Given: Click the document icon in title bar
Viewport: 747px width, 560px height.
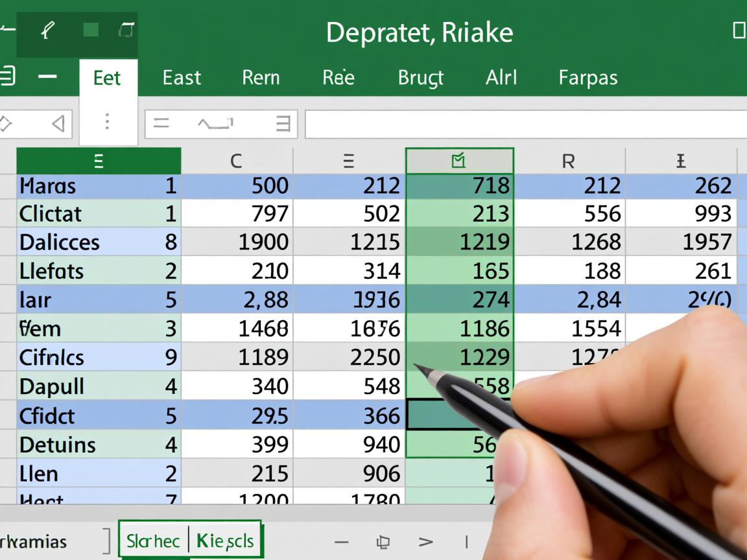Looking at the screenshot, I should point(126,30).
